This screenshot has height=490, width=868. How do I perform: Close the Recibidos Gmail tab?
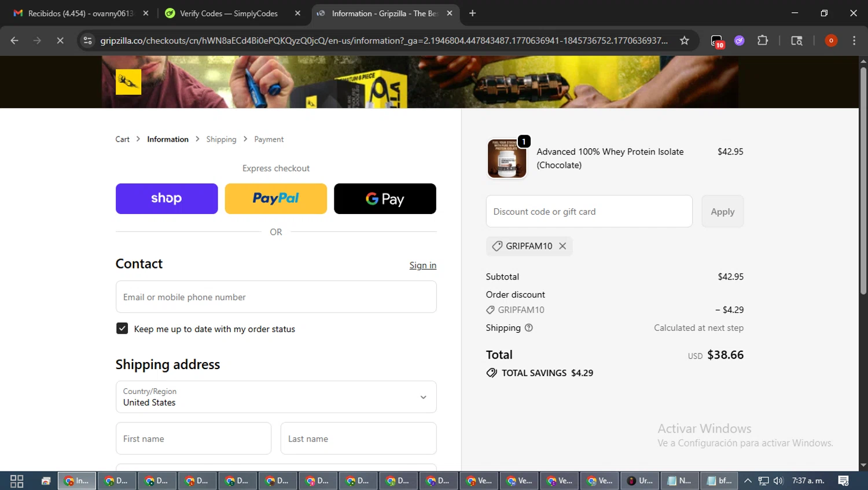[x=146, y=13]
